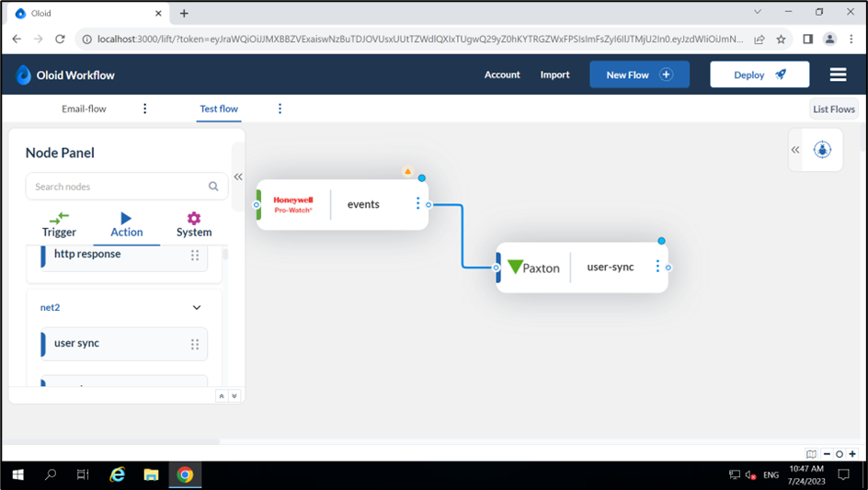This screenshot has height=490, width=868.
Task: Open the Account menu
Action: click(502, 74)
